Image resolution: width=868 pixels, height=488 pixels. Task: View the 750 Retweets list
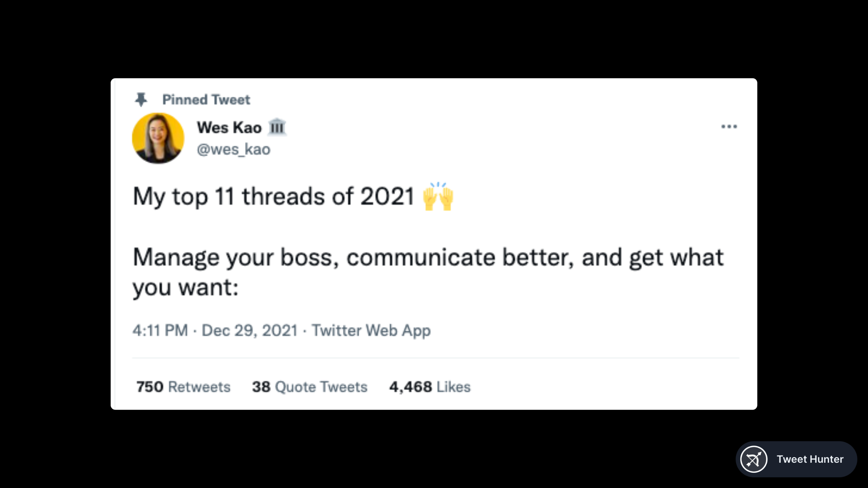183,387
